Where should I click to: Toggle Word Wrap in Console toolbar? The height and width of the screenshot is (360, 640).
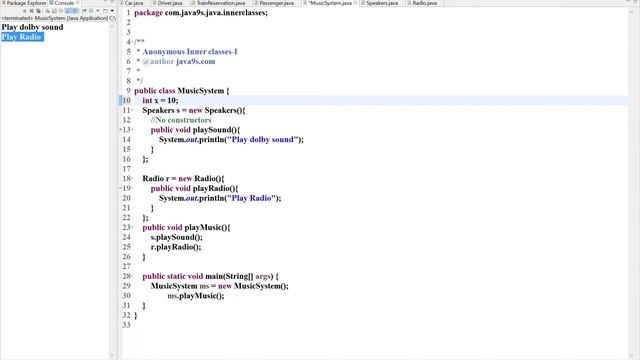pyautogui.click(x=61, y=11)
